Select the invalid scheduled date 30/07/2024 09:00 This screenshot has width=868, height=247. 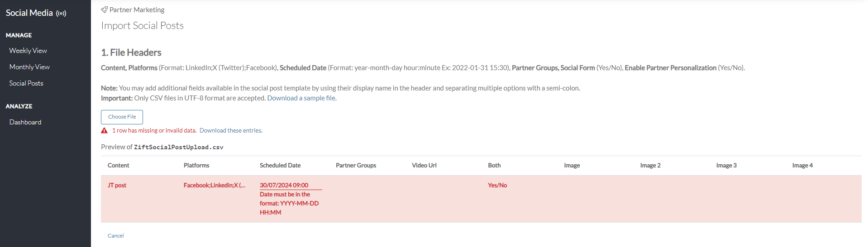(284, 185)
